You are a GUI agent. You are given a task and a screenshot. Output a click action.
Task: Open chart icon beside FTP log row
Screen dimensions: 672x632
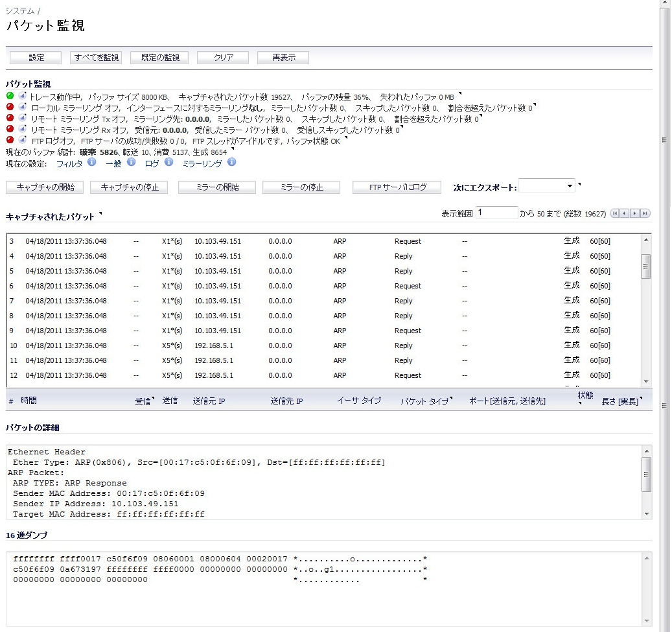click(22, 140)
